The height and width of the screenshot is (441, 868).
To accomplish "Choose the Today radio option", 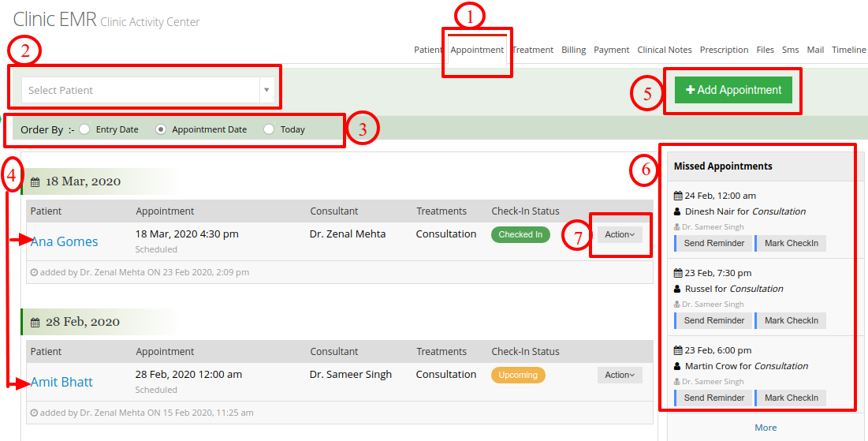I will (x=269, y=129).
